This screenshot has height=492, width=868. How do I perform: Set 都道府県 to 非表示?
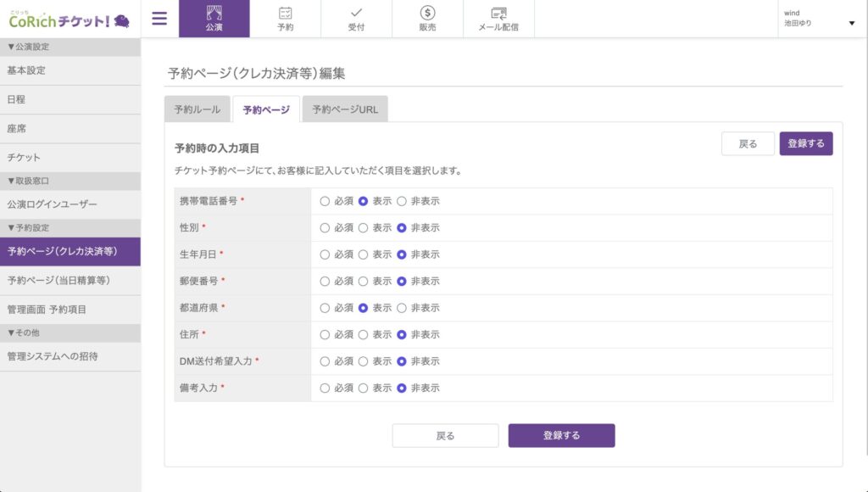coord(402,308)
